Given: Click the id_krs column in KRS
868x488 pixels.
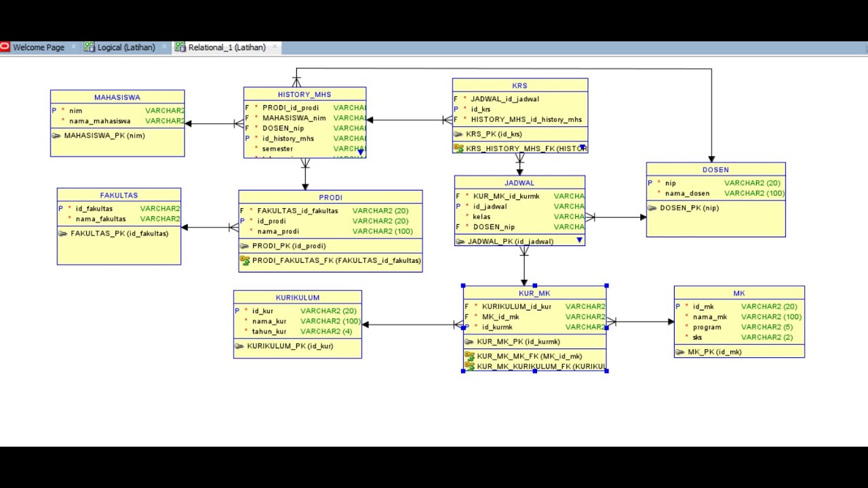Looking at the screenshot, I should pos(480,109).
